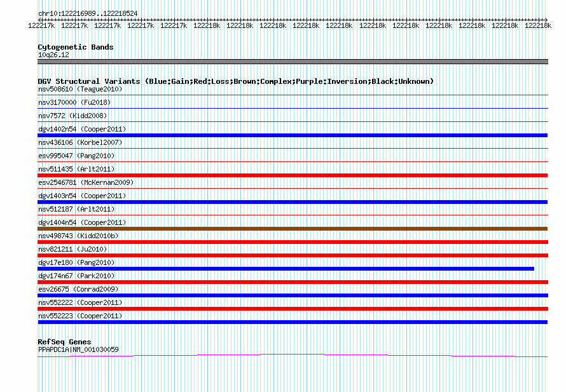Select the nsv498743 (Kidd2010b) label
The width and height of the screenshot is (566, 392).
tap(78, 236)
